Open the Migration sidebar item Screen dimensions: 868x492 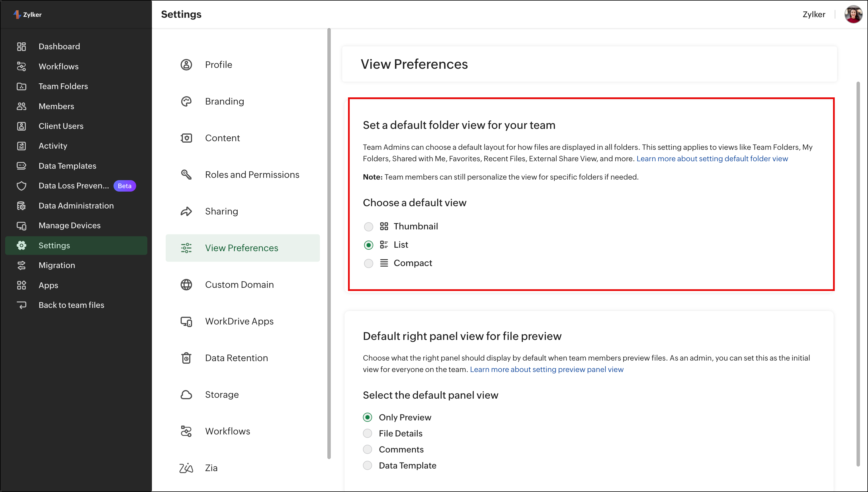pos(57,265)
